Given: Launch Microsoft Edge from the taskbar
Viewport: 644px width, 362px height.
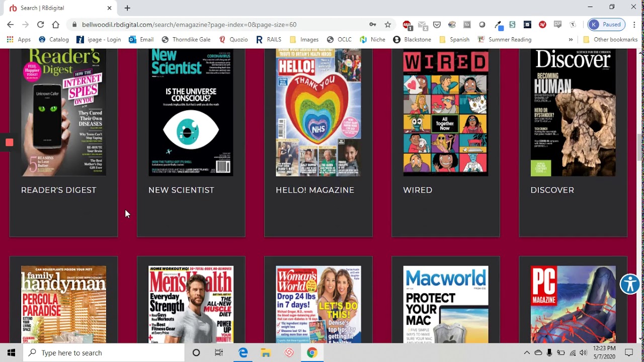Looking at the screenshot, I should coord(243,353).
